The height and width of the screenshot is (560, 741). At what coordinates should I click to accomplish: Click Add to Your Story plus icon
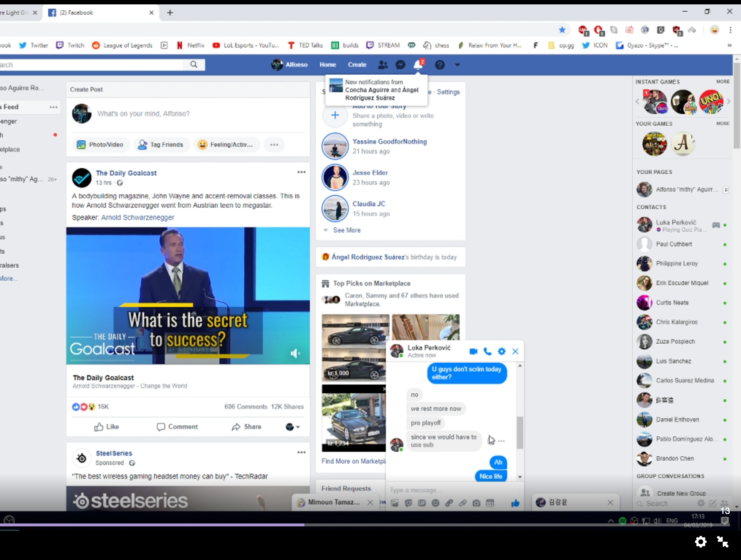[x=335, y=115]
